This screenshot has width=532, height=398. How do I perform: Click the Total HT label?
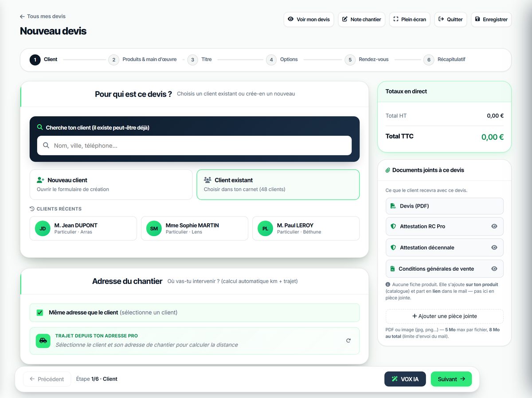tap(396, 116)
